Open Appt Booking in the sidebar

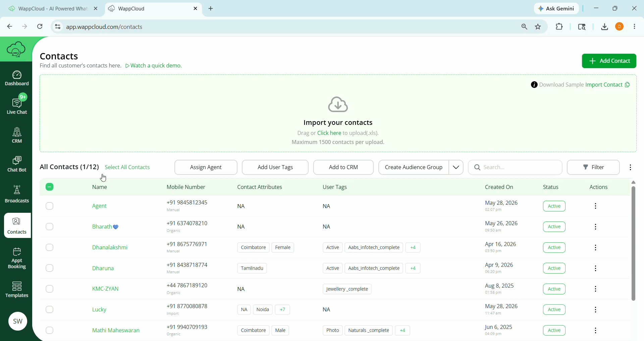coord(17,258)
